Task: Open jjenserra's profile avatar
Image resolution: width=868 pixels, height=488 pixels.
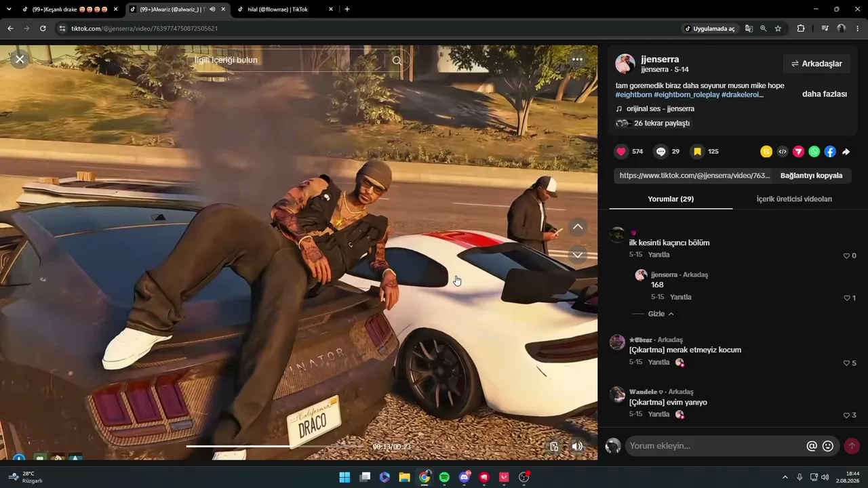Action: pos(625,64)
